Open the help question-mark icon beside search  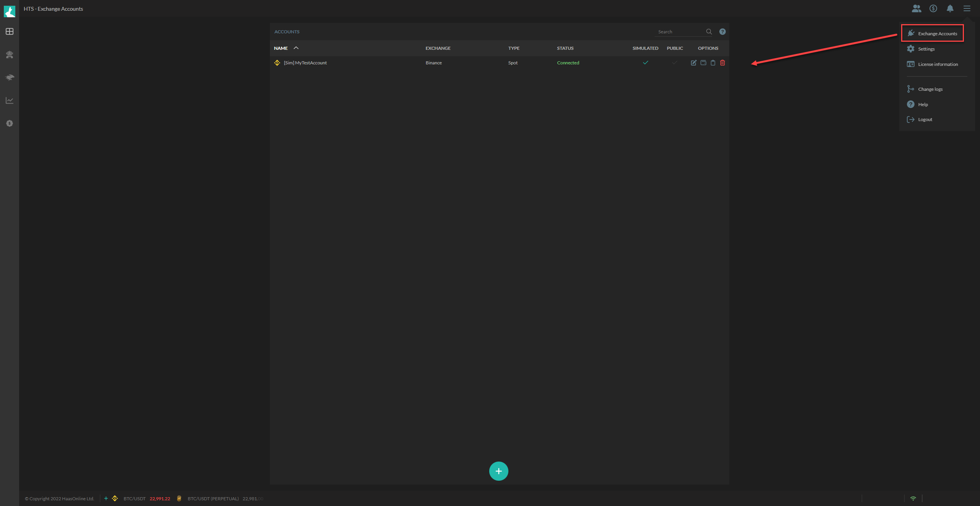tap(722, 31)
